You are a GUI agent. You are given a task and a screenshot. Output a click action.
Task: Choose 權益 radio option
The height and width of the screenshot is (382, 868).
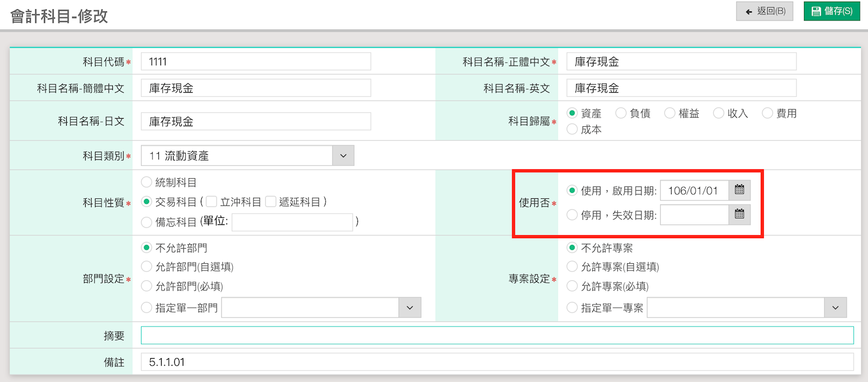tap(669, 113)
